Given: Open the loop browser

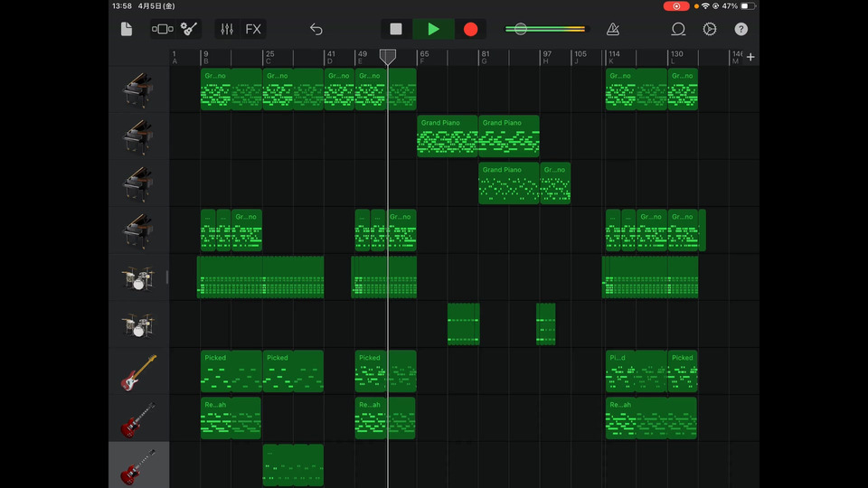Looking at the screenshot, I should 678,29.
